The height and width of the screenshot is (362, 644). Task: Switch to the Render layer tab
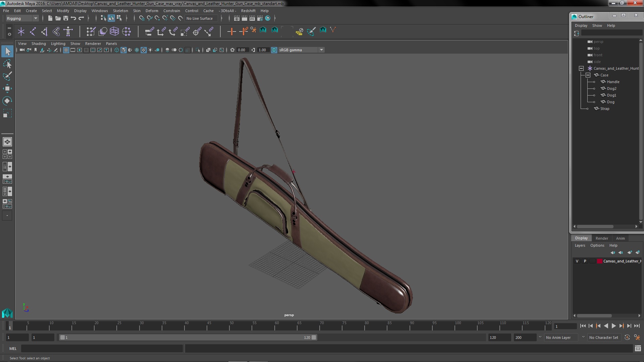click(602, 238)
